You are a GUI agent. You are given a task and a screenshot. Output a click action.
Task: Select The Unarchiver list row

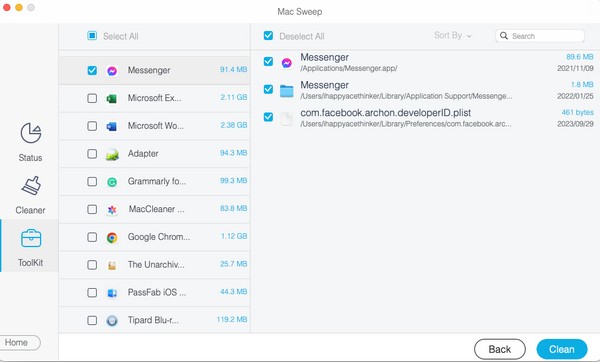(155, 265)
